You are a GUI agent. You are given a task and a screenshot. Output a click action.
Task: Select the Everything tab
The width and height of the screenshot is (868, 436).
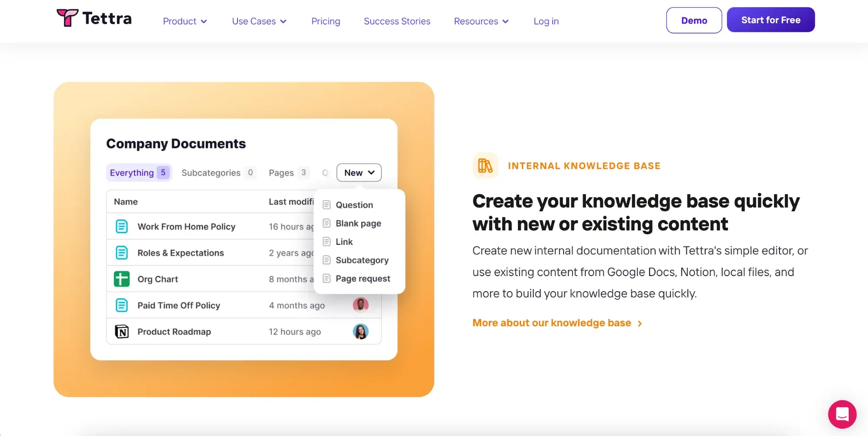[x=139, y=173]
